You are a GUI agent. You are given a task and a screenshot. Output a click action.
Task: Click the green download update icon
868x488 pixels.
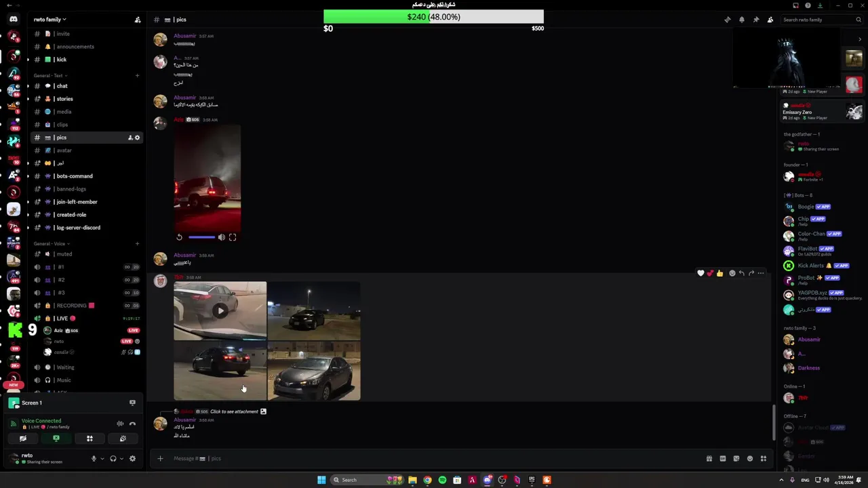coord(820,5)
